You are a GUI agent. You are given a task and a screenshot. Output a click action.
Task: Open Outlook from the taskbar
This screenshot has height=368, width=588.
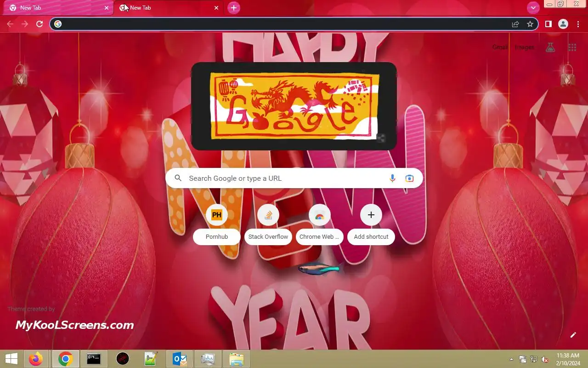pos(180,359)
